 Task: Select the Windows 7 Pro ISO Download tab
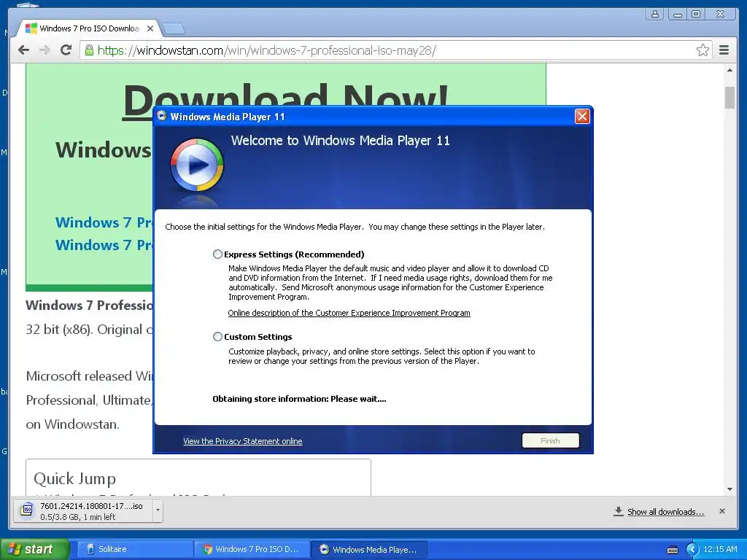tap(88, 28)
